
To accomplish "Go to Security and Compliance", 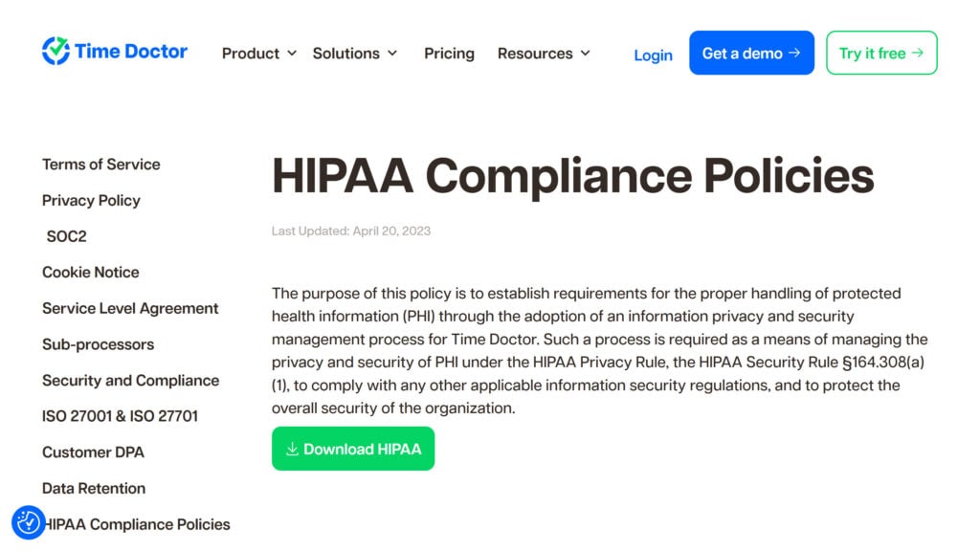I will click(130, 381).
